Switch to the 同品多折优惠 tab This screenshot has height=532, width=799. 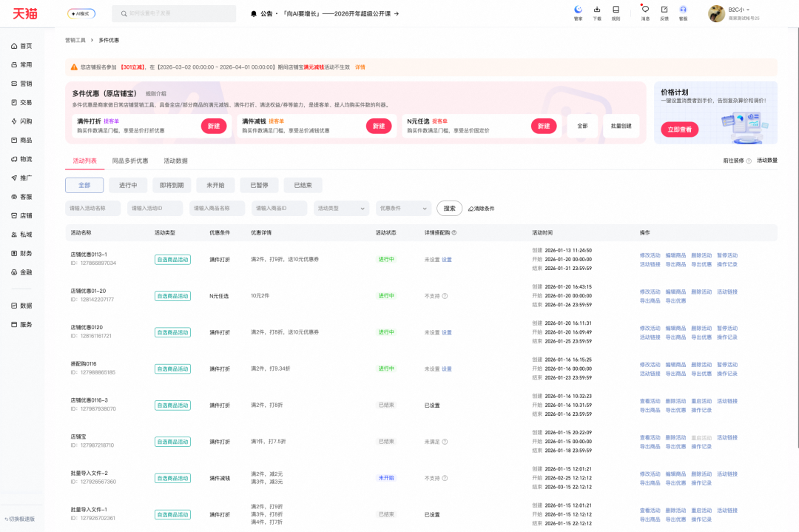[x=130, y=161]
